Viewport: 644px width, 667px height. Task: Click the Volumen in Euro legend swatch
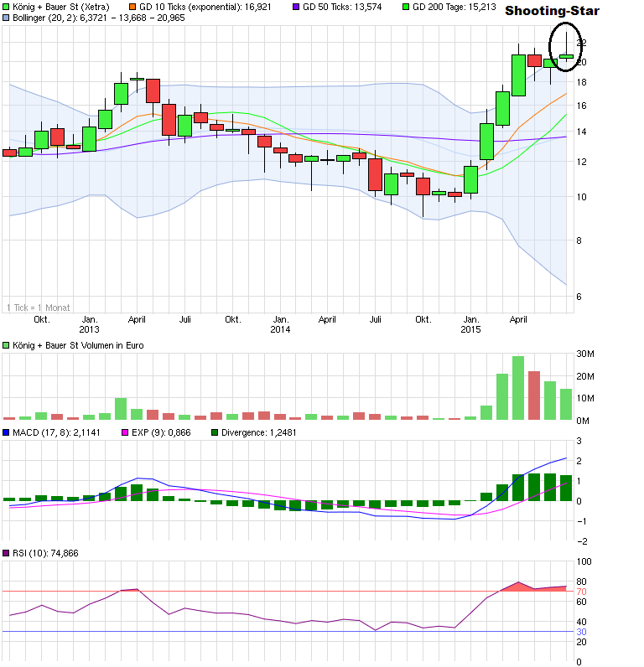tap(7, 345)
